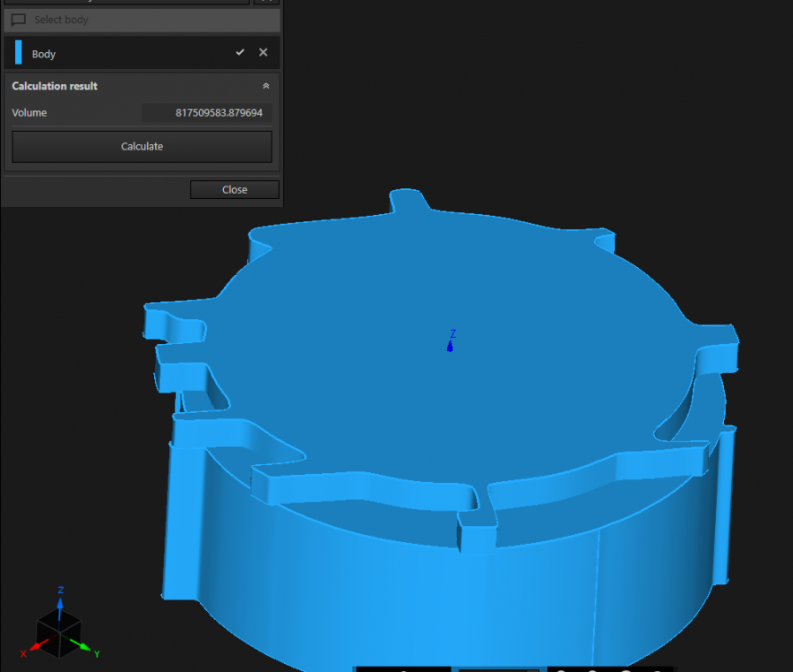Cancel the Body selection with X icon
This screenshot has width=793, height=672.
[263, 52]
